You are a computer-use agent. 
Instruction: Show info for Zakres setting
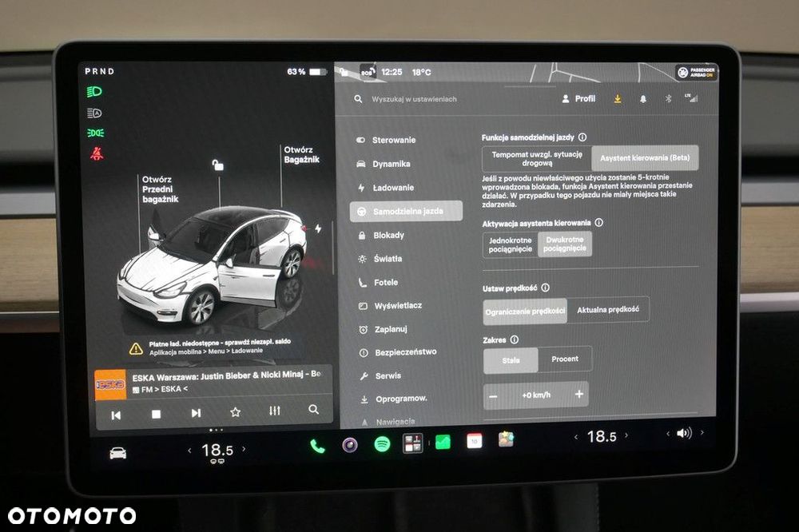point(514,339)
